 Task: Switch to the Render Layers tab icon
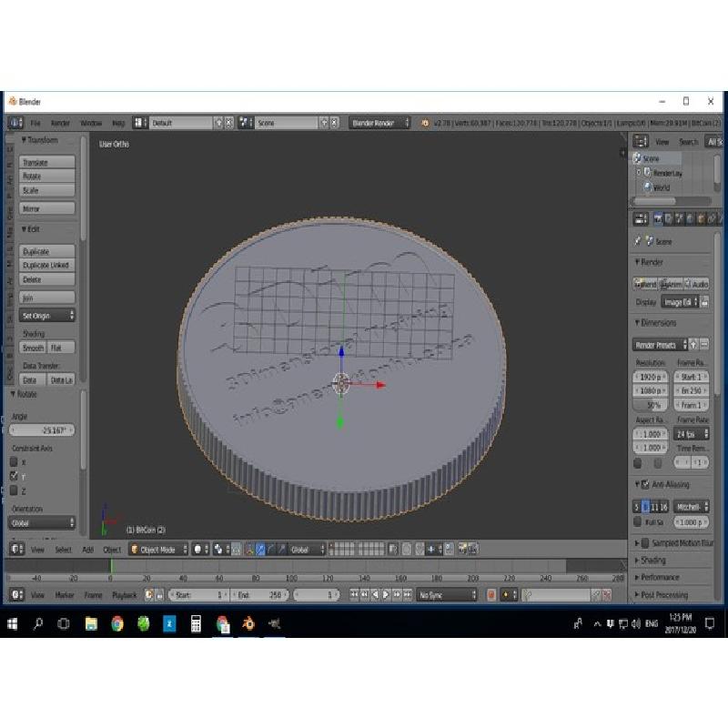[669, 218]
